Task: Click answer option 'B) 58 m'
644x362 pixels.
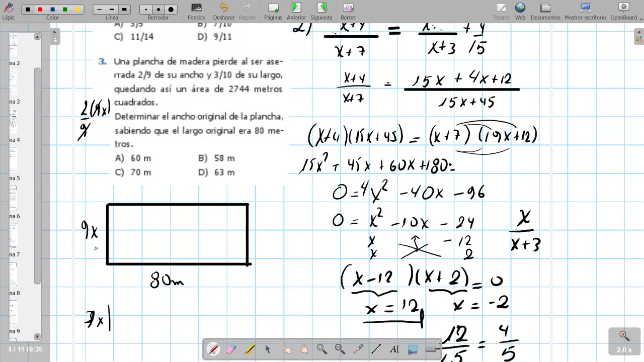Action: [216, 158]
